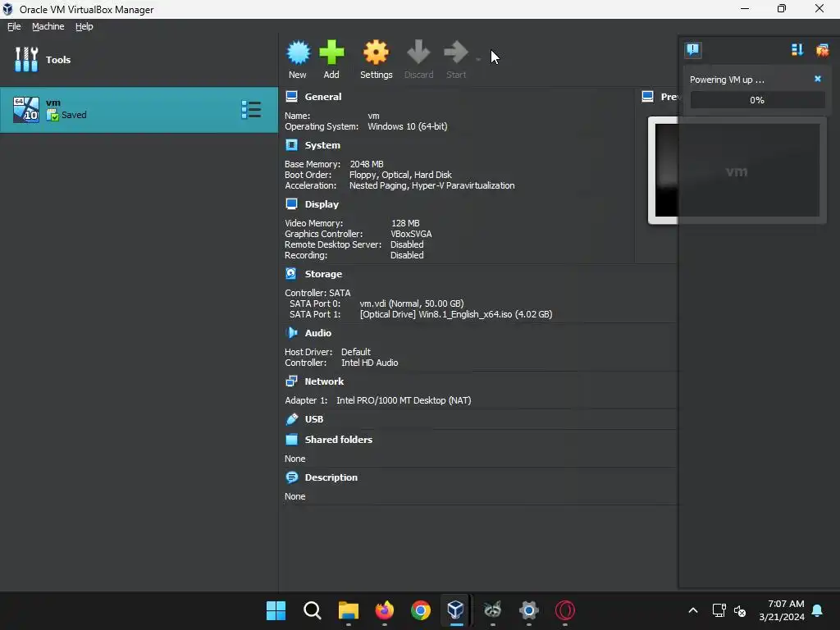840x630 pixels.
Task: Click the VBoxSVGA graphics controller value
Action: [x=412, y=234]
